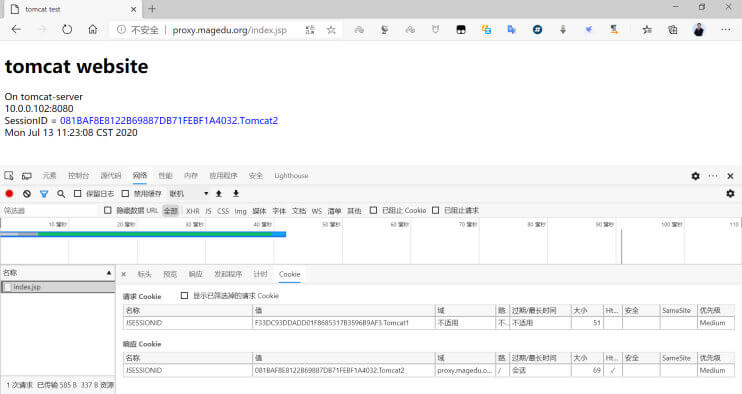Click the blue translate extension icon
Viewport: 742px width, 394px height.
coord(512,30)
